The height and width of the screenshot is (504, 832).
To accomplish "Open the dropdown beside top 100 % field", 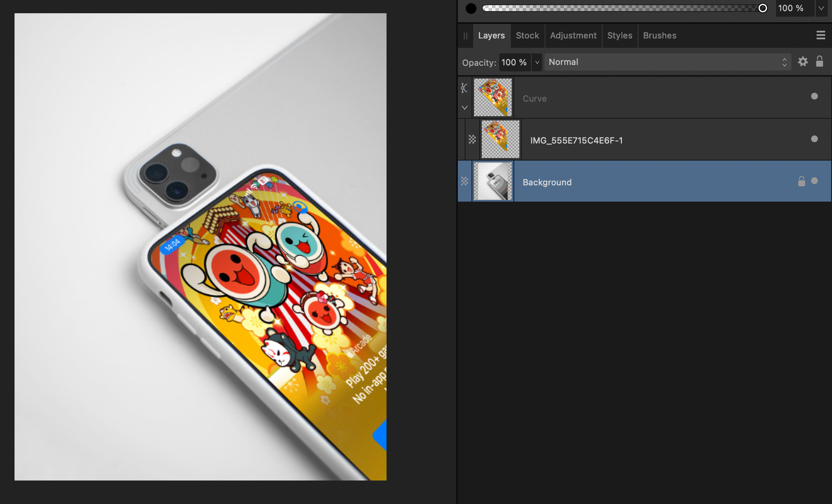I will click(x=821, y=8).
